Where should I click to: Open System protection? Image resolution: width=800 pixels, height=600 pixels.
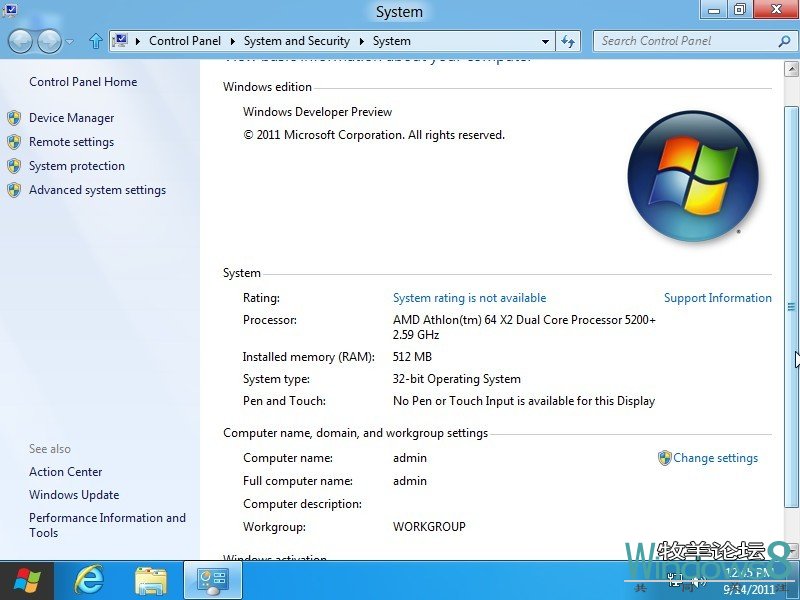click(77, 166)
